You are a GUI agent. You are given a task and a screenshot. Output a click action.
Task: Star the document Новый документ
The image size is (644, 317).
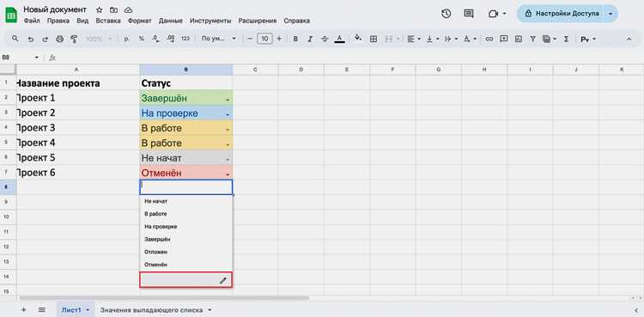(99, 9)
